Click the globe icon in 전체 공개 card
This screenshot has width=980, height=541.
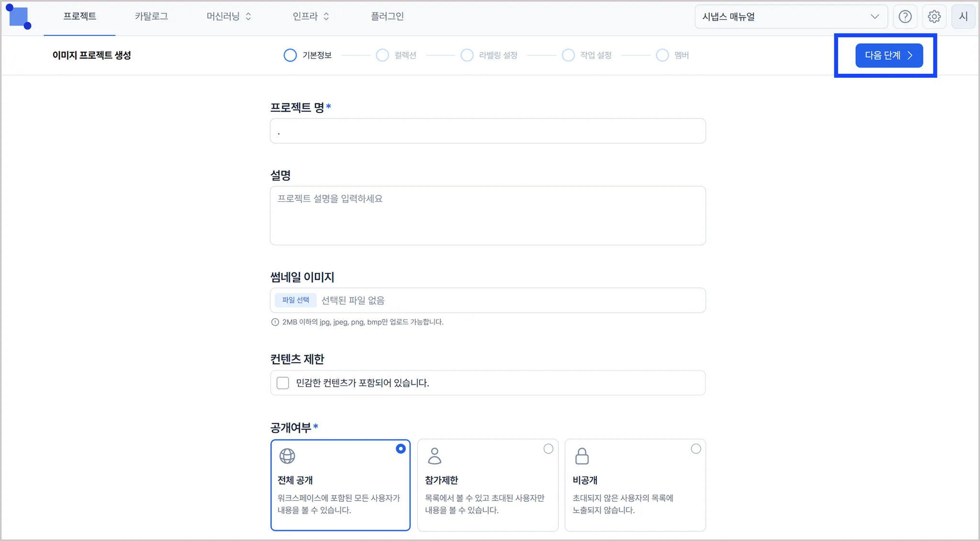click(287, 456)
